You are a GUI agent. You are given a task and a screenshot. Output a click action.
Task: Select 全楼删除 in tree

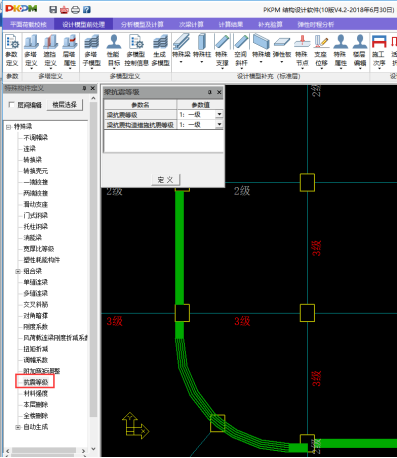pos(36,416)
